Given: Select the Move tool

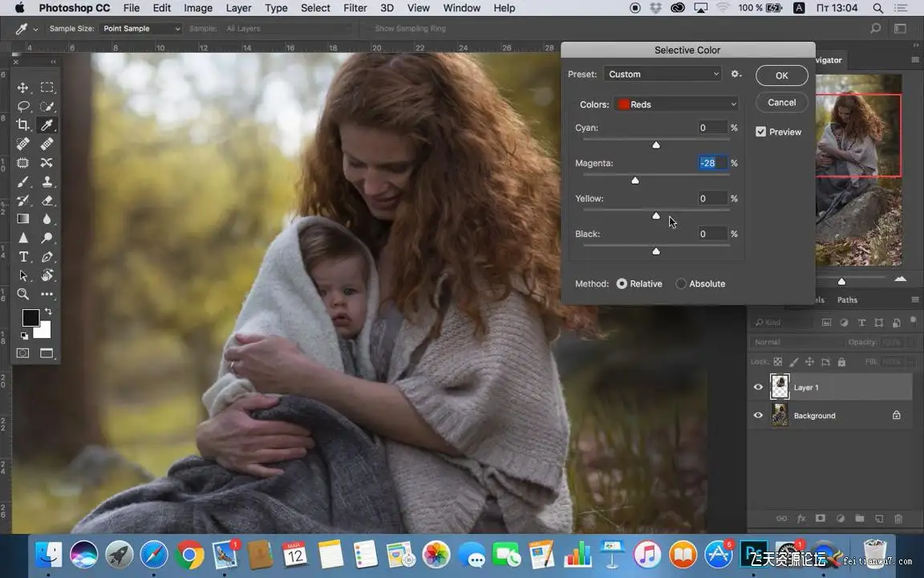Looking at the screenshot, I should 23,88.
